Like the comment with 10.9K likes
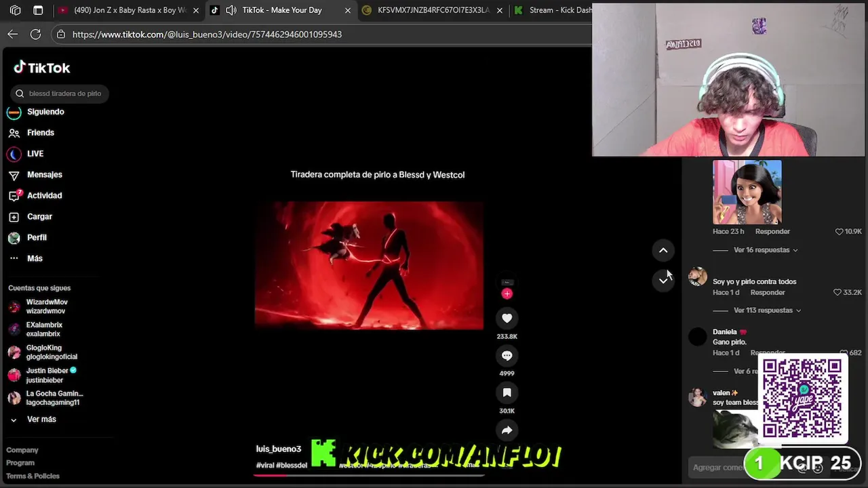Image resolution: width=868 pixels, height=488 pixels. 839,232
